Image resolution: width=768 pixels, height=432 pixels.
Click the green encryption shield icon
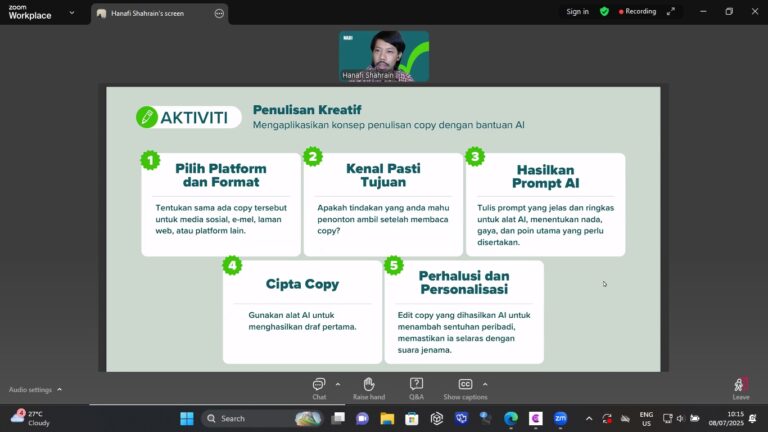604,12
